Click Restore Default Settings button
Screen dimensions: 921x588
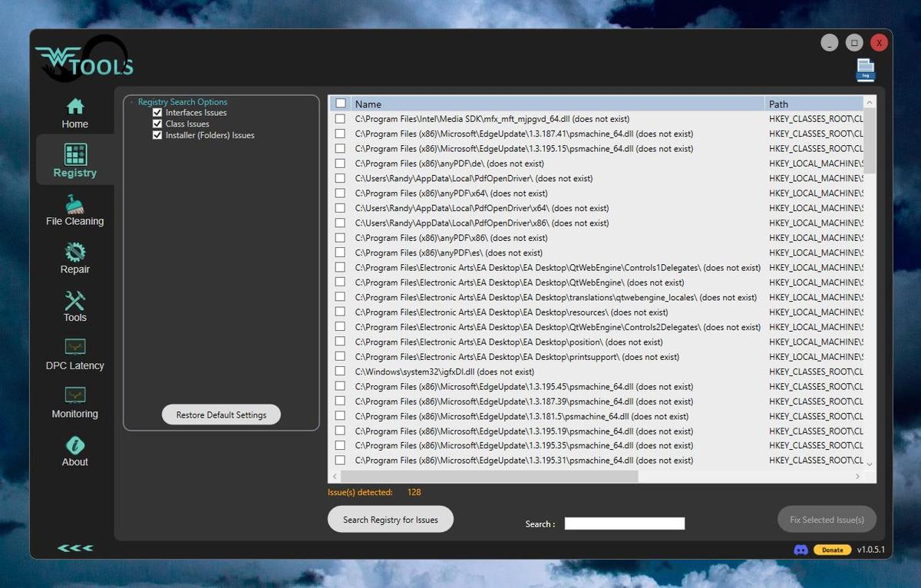click(x=221, y=415)
